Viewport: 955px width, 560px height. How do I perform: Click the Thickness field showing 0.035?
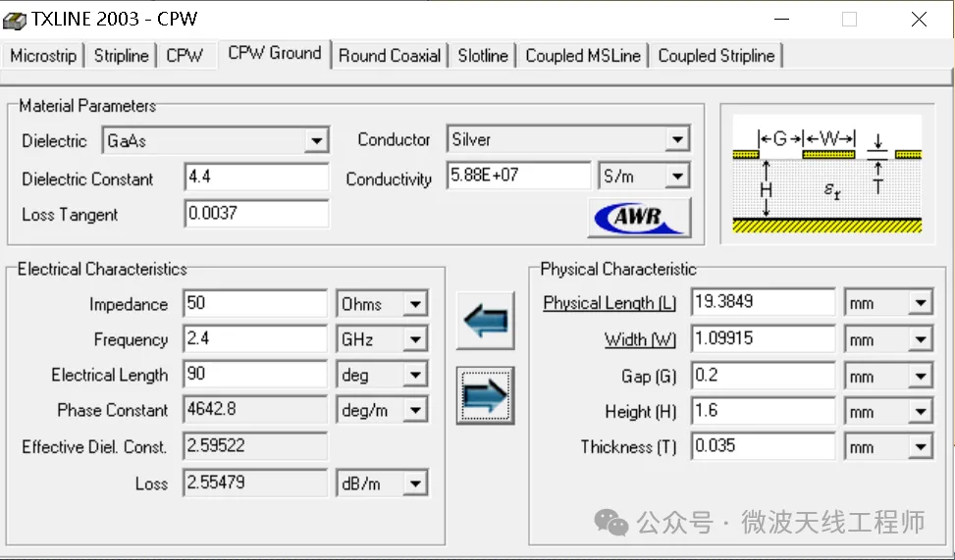[764, 446]
